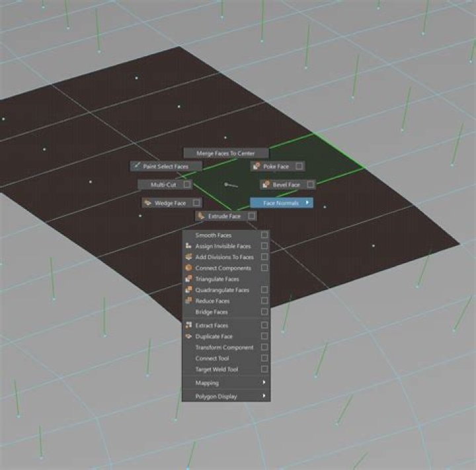Choose Bevel Face label
The image size is (476, 470).
tap(286, 184)
